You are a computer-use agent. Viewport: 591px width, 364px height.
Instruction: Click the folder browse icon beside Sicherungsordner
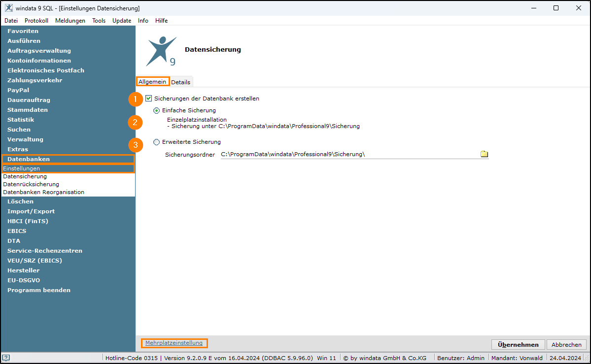484,154
